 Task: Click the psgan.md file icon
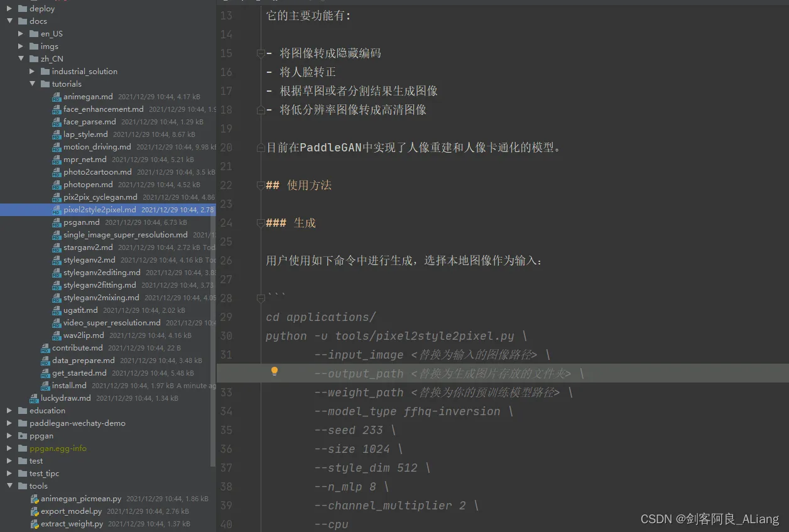[57, 222]
